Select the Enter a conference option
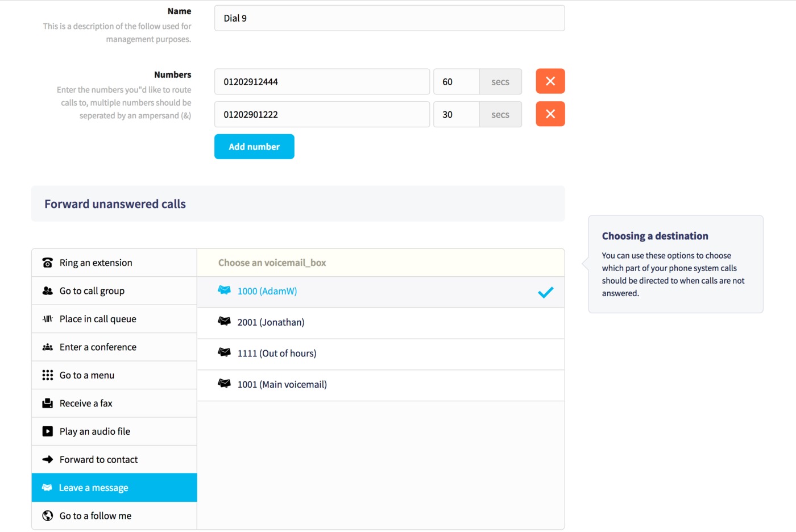The width and height of the screenshot is (796, 532). [x=114, y=347]
